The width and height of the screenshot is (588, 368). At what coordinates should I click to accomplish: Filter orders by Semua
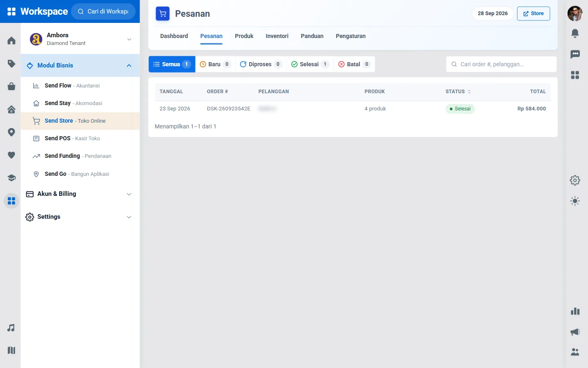[172, 64]
